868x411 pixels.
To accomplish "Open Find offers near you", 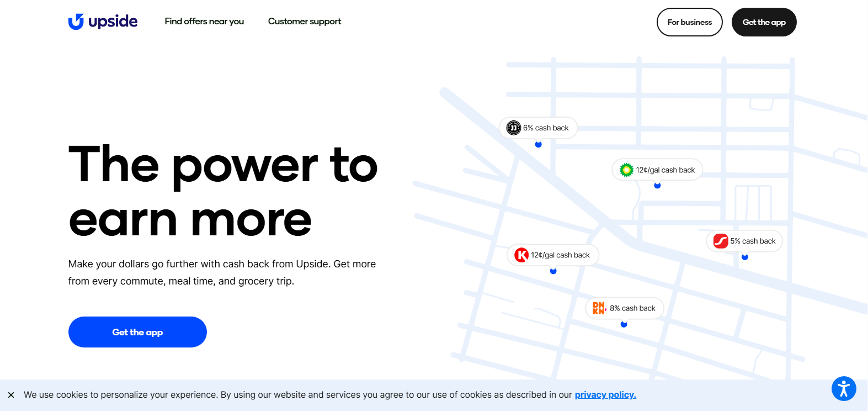I will click(x=204, y=22).
